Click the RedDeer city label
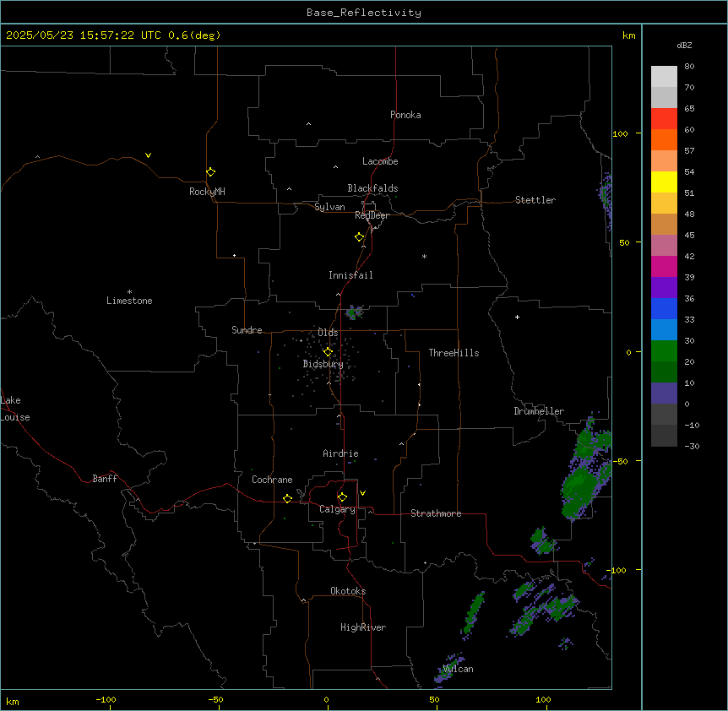Image resolution: width=728 pixels, height=711 pixels. pos(372,215)
